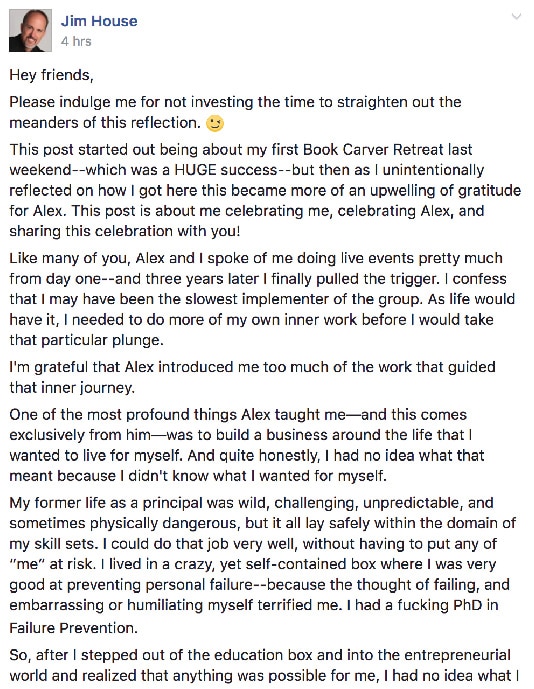Image resolution: width=534 pixels, height=689 pixels.
Task: Open the Jim House profile name link
Action: tap(99, 21)
